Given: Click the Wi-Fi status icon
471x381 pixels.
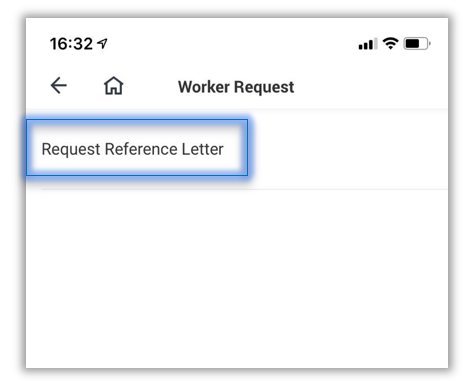Looking at the screenshot, I should [390, 43].
